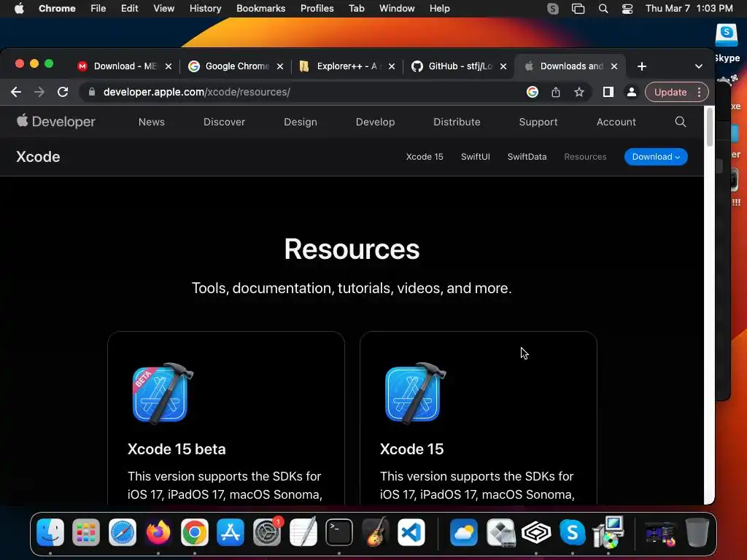Switch to the GitHub - stfj tab

[x=452, y=66]
